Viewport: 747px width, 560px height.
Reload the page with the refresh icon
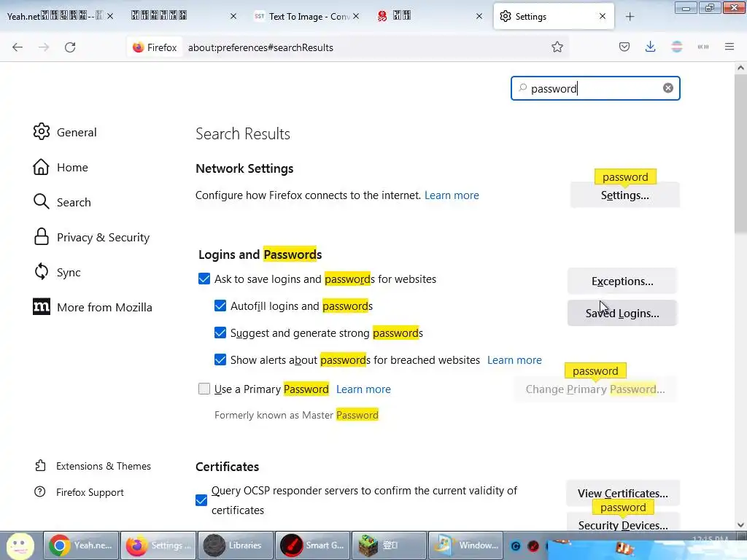tap(70, 47)
